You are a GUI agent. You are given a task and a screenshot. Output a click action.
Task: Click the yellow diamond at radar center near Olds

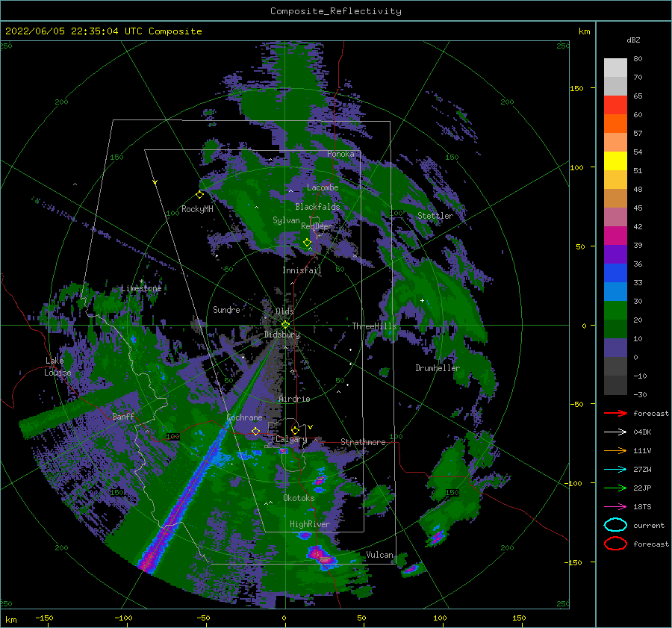coord(285,325)
